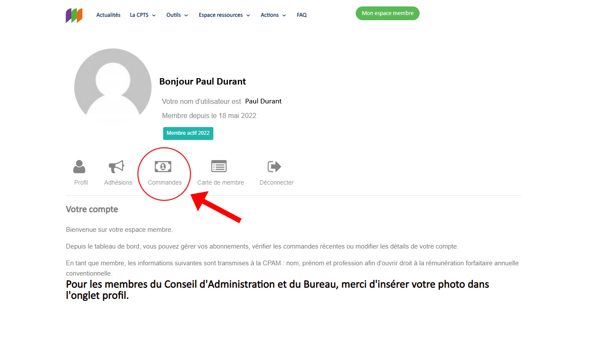Click the Membre actif 2022 badge
This screenshot has width=610, height=364.
188,133
